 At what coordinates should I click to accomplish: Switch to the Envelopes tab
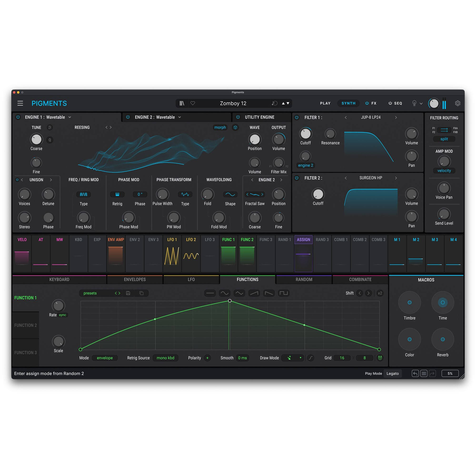tap(135, 279)
